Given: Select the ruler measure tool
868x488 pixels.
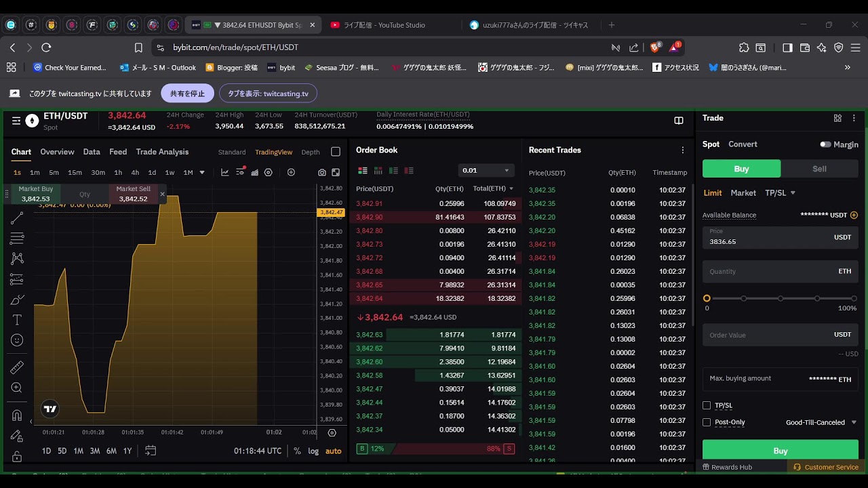Looking at the screenshot, I should [17, 367].
